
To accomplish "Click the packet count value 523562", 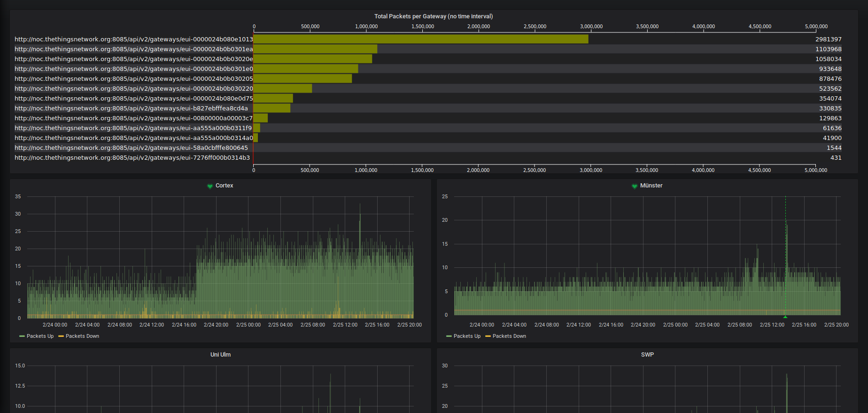I will (830, 89).
